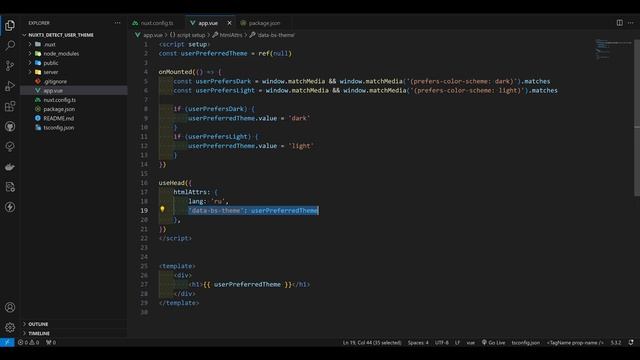Click line number 19 in gutter

coord(144,211)
